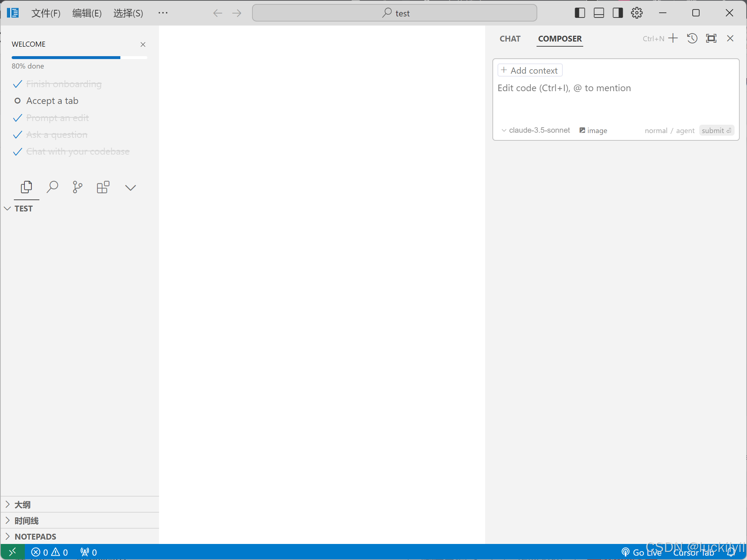Open the Search panel icon
Screen dimensions: 747x560
coord(52,187)
